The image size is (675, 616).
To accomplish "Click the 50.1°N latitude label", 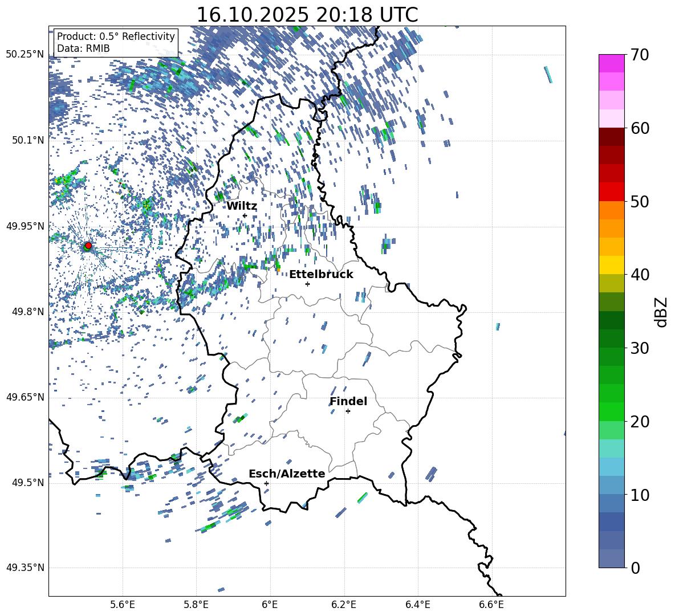I will tap(29, 140).
